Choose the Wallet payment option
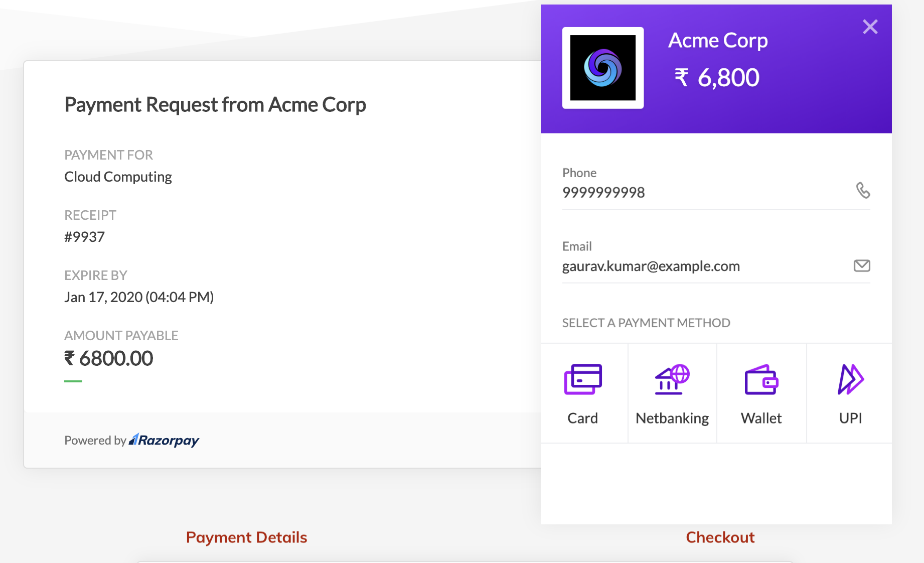924x563 pixels. [761, 393]
